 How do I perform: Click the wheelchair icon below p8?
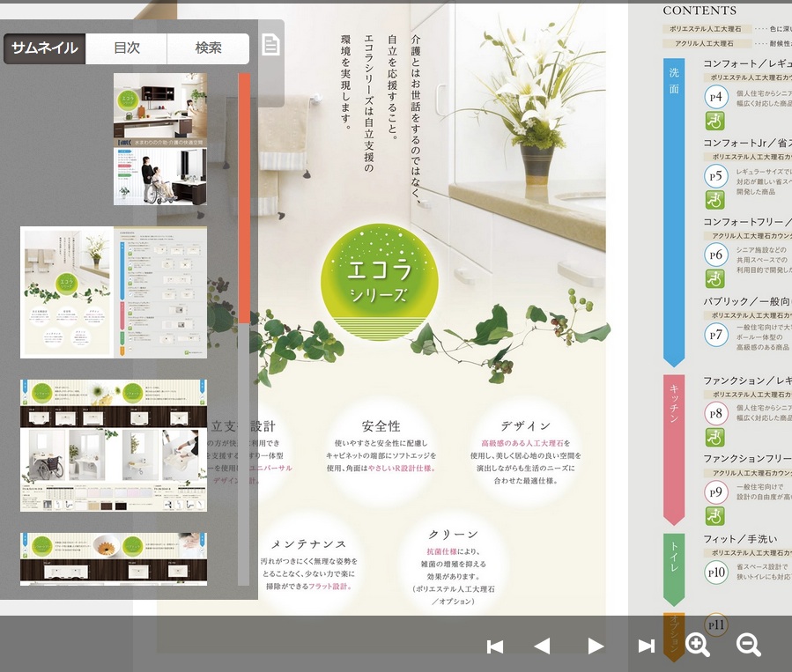715,437
